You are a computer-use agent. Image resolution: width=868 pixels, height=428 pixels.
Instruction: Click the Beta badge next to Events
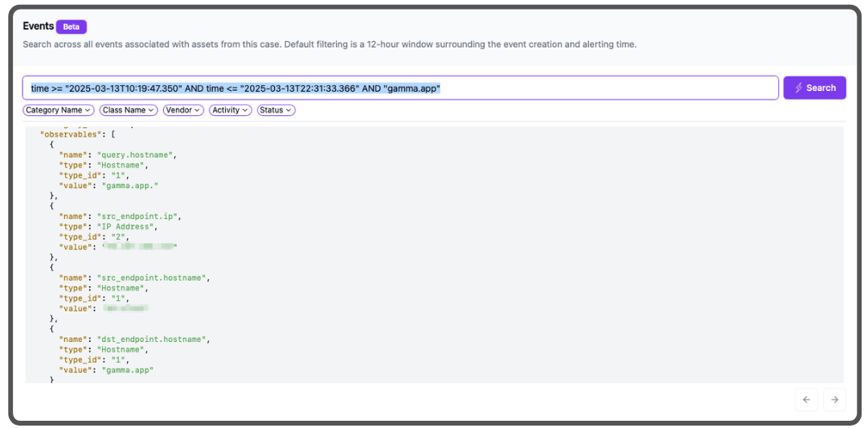(x=72, y=27)
